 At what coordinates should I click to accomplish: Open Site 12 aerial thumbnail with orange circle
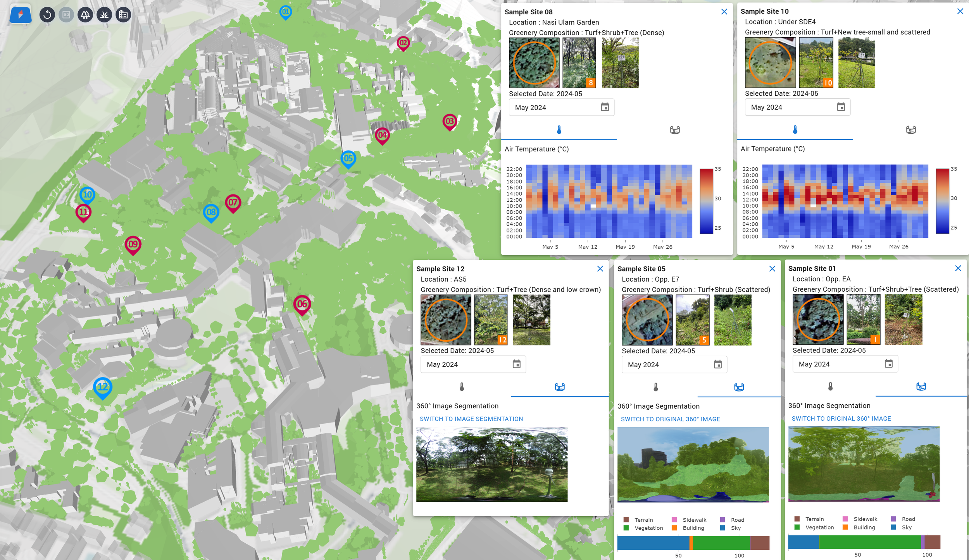point(446,320)
